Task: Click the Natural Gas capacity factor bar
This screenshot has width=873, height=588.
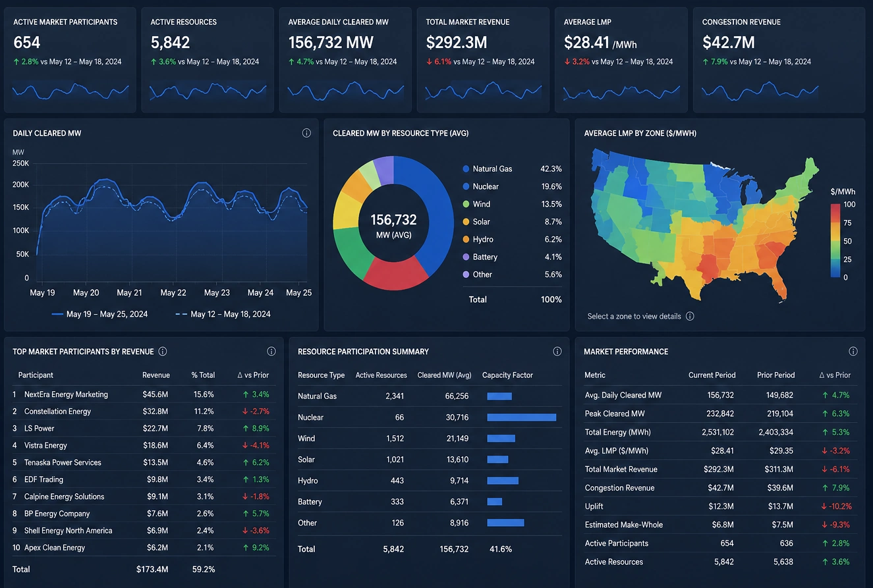Action: coord(499,396)
